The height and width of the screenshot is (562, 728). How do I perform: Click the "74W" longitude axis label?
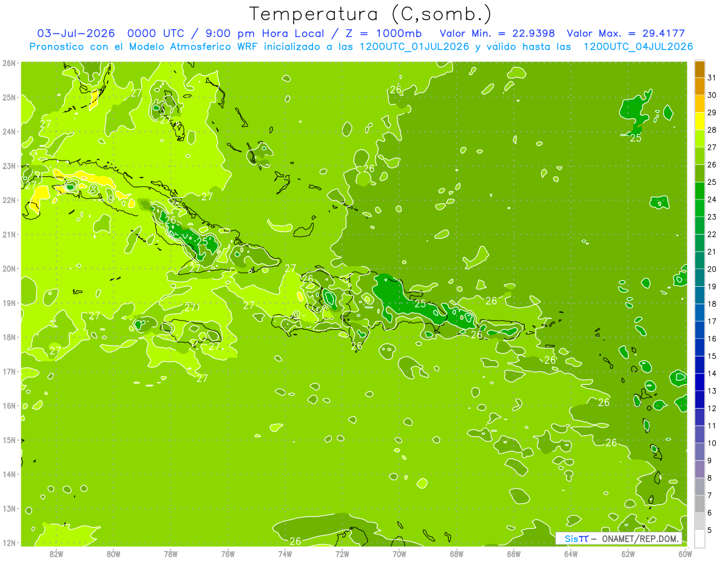285,554
